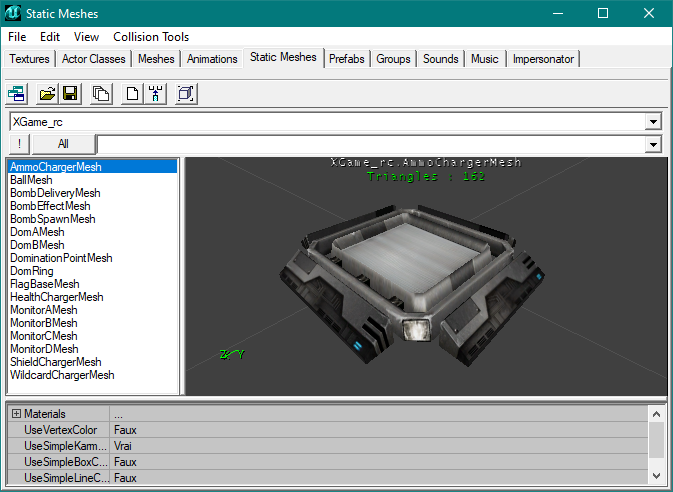The height and width of the screenshot is (492, 673).
Task: Switch to the Sounds tab
Action: [441, 59]
